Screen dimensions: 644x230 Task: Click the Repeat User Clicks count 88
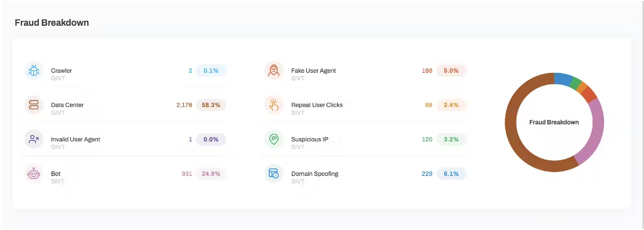coord(429,105)
